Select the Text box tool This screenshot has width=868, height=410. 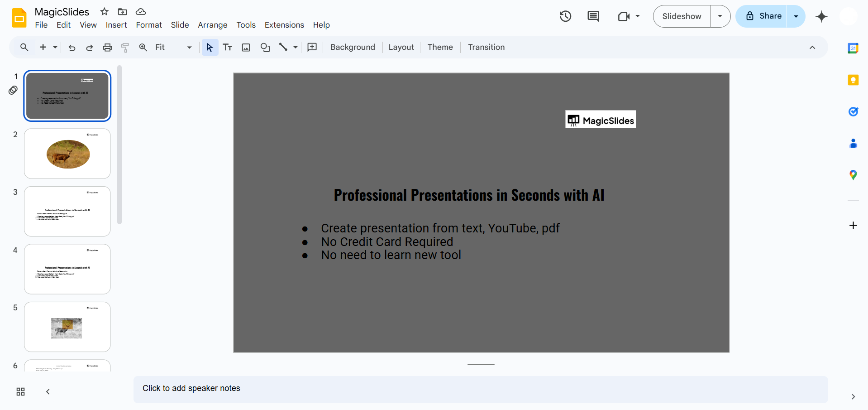point(228,47)
